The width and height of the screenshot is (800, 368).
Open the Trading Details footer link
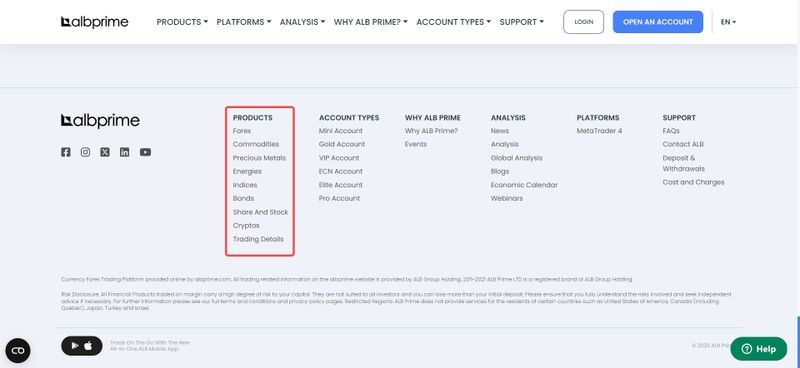[258, 239]
